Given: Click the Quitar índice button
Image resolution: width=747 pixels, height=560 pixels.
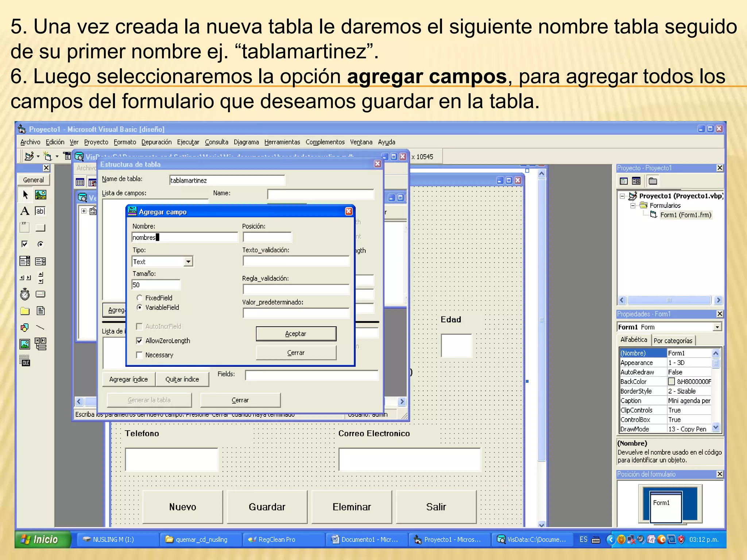Looking at the screenshot, I should (182, 379).
